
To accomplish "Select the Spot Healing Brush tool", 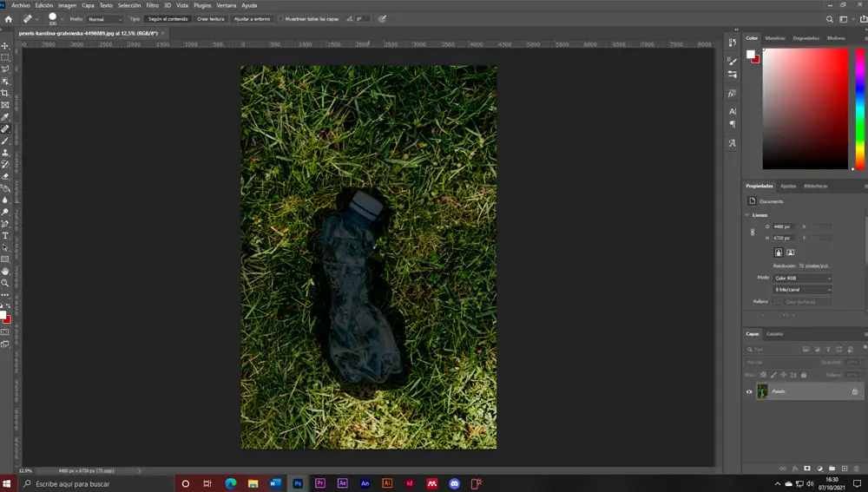I will (x=5, y=129).
